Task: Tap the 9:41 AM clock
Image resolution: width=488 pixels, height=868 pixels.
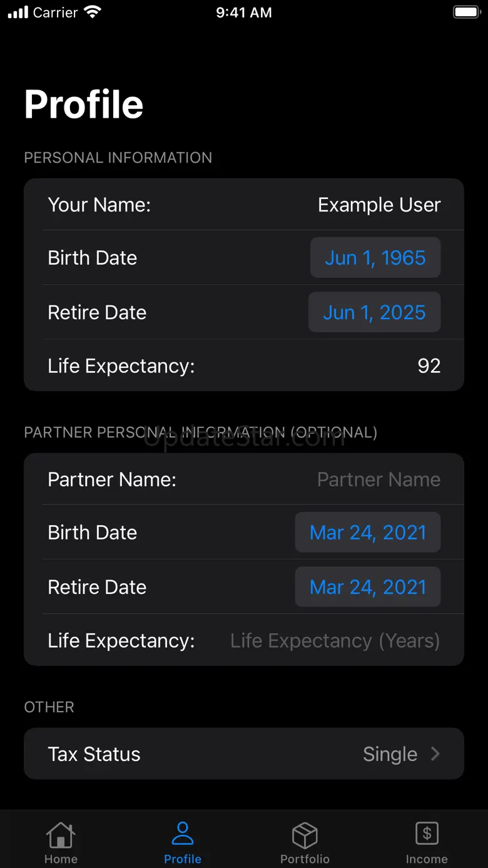Action: tap(244, 13)
